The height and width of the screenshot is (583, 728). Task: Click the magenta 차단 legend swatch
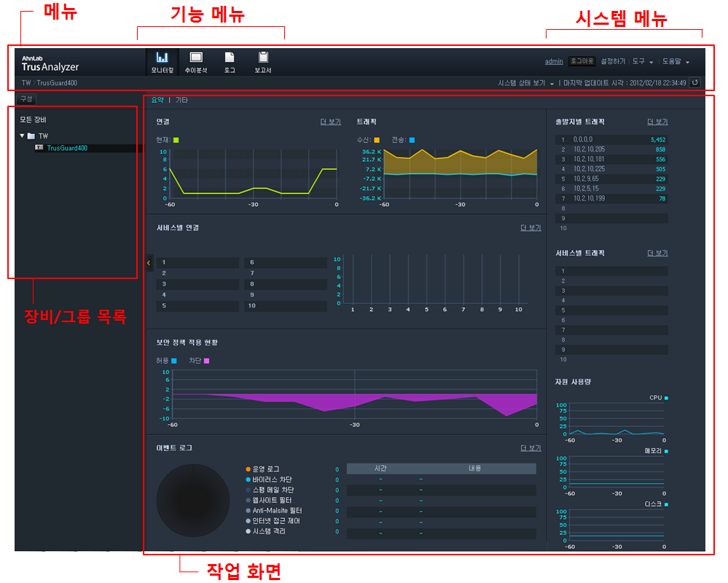click(x=206, y=361)
